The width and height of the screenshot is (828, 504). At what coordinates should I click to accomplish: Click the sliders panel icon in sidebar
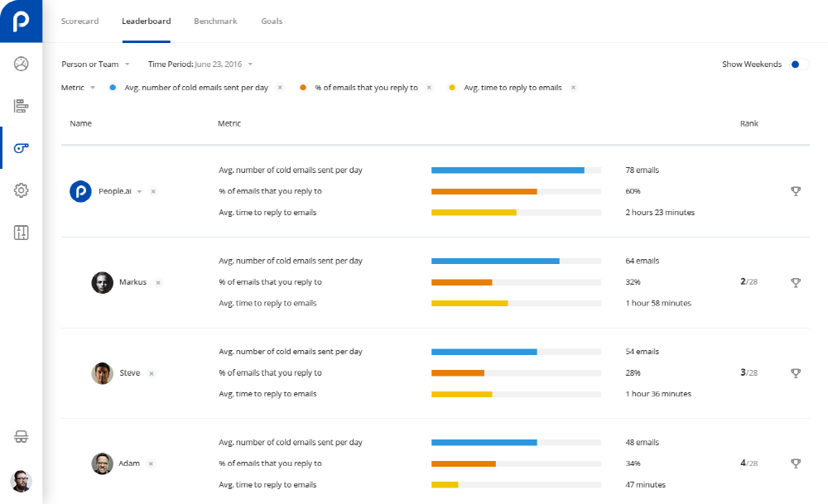(22, 233)
